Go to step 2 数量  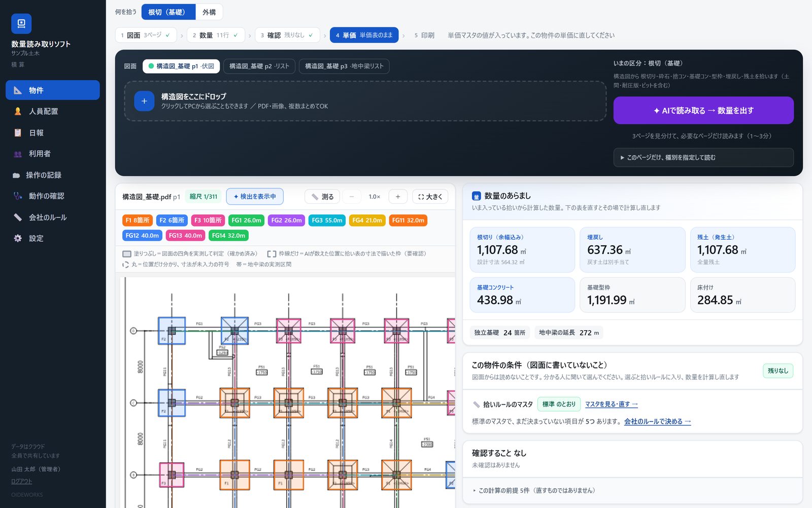[216, 35]
